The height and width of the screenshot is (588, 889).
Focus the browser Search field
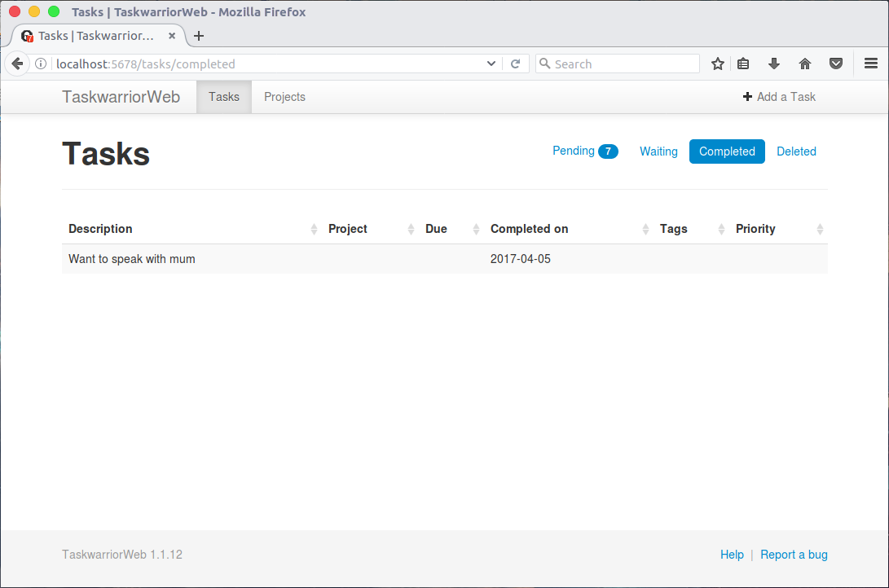[618, 64]
